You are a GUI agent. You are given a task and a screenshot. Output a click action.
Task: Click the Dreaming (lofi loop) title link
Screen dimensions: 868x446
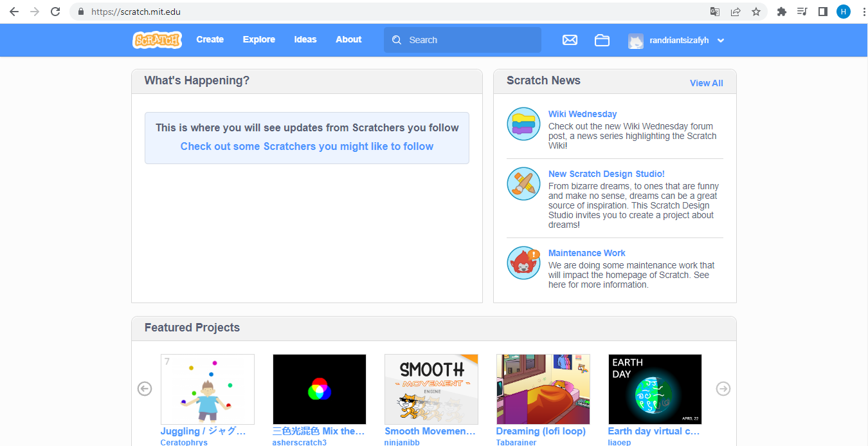pyautogui.click(x=541, y=431)
